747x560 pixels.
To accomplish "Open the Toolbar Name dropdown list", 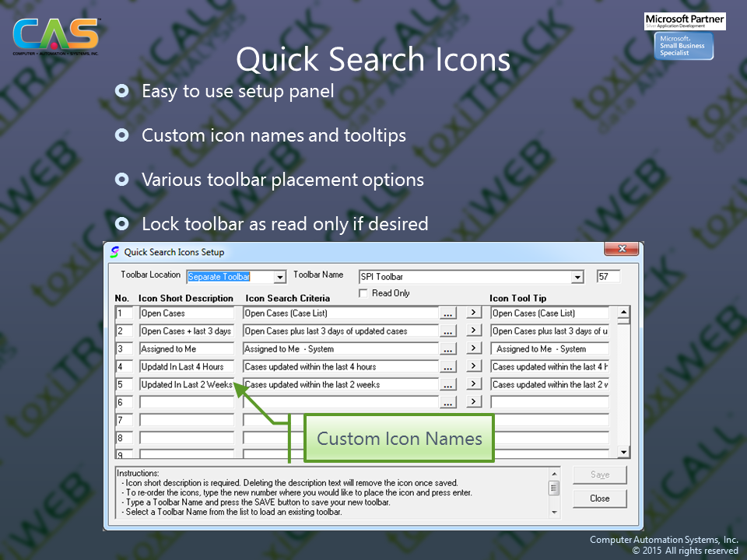I will (x=577, y=277).
